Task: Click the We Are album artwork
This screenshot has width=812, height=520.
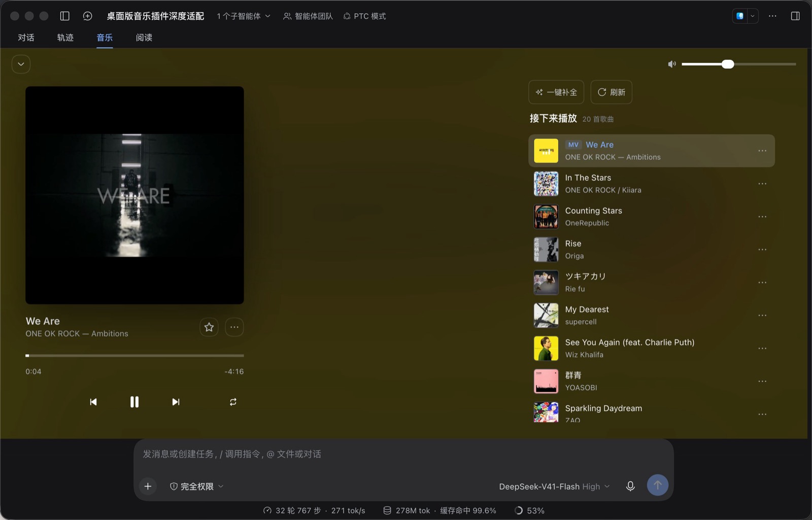Action: (x=134, y=195)
